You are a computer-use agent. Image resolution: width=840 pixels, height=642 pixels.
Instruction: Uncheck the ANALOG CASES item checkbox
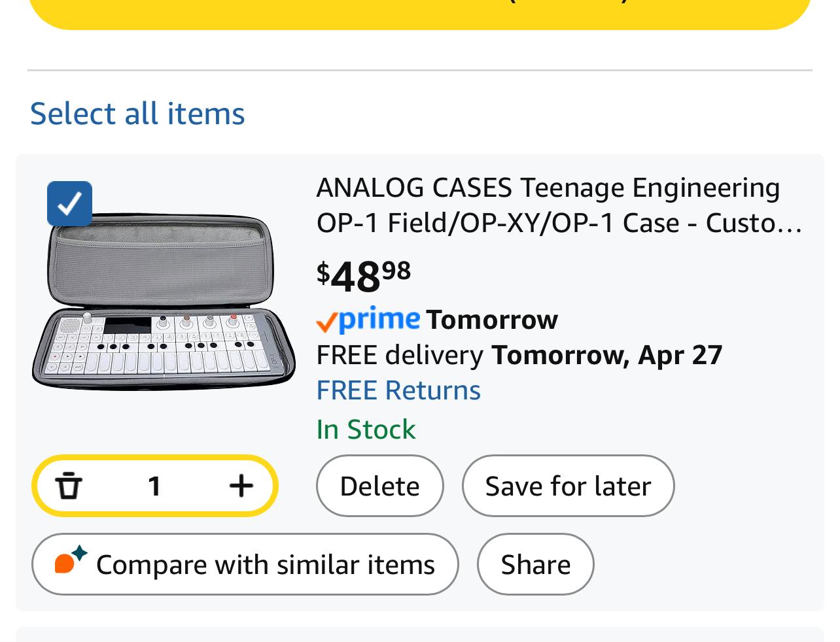pos(69,203)
